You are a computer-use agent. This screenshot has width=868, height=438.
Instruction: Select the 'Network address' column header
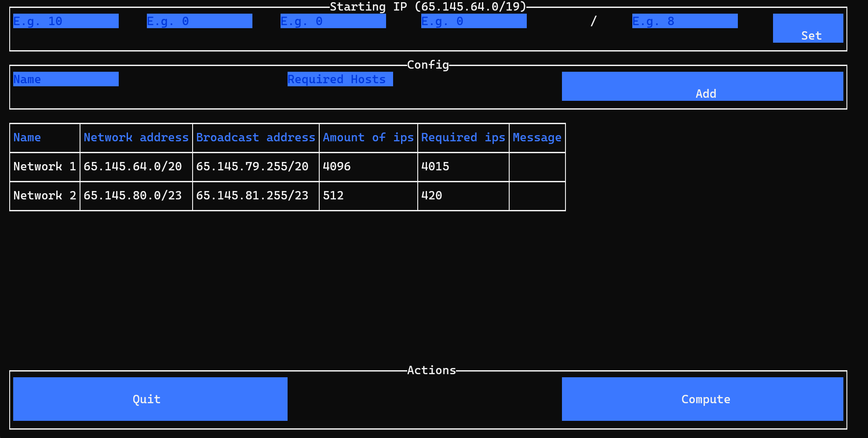pos(136,137)
